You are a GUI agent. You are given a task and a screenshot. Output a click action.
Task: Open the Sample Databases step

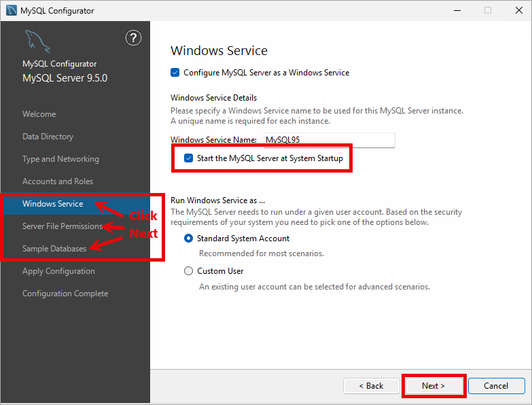(x=54, y=249)
